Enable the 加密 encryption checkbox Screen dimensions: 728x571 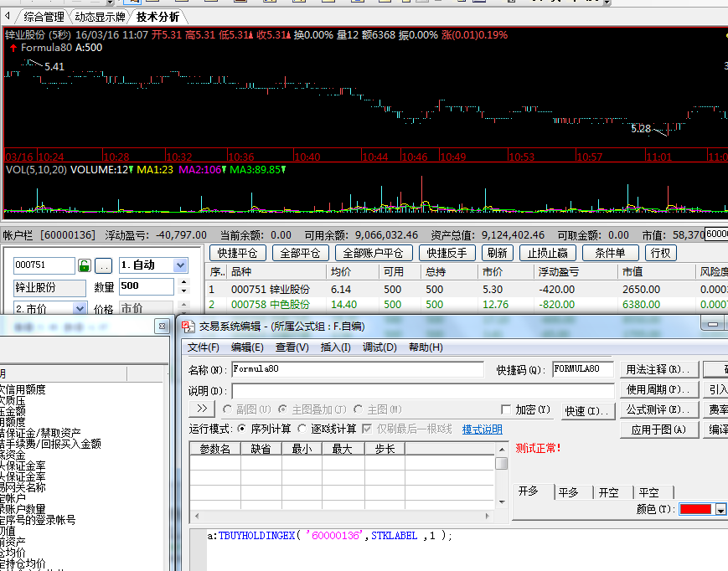[505, 409]
